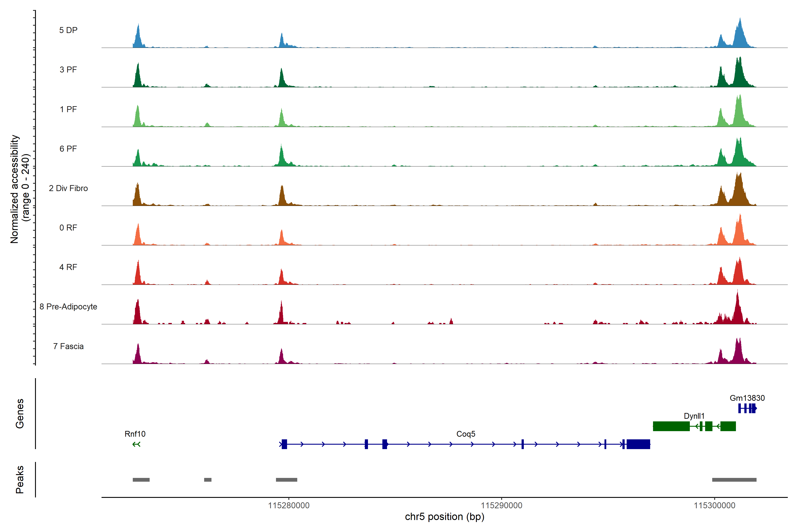
Task: Click the 8 Pre-Adipocyte track label
Action: [x=68, y=307]
